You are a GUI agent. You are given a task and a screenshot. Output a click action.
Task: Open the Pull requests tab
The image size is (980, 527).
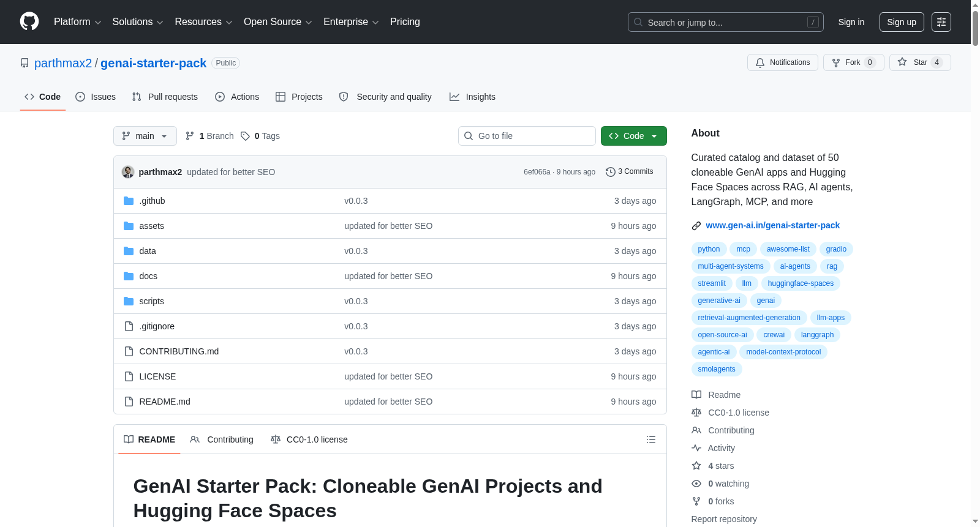tap(165, 97)
